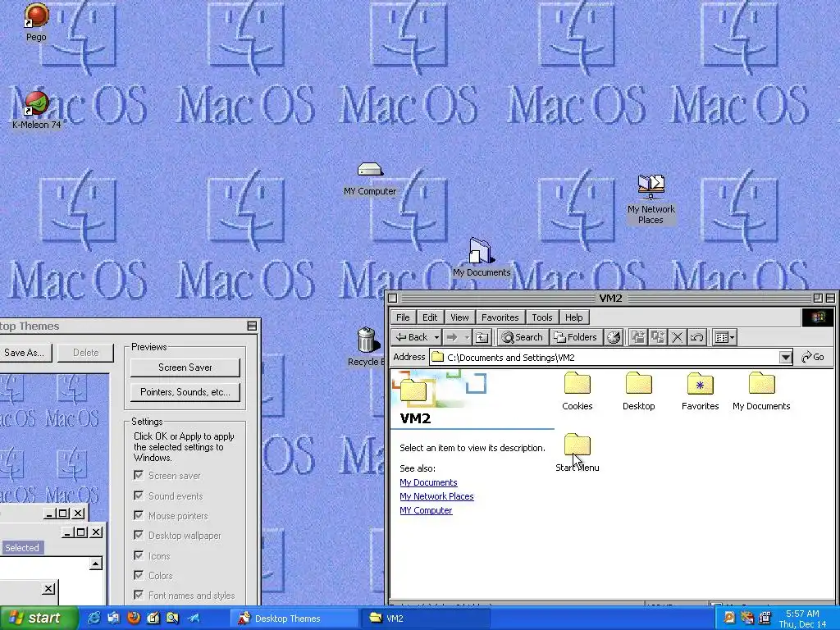Image resolution: width=840 pixels, height=630 pixels.
Task: Select the Pego desktop shortcut icon
Action: click(36, 16)
